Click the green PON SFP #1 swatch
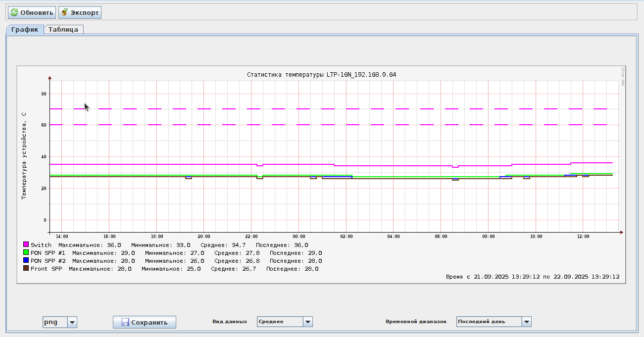This screenshot has width=644, height=337. (26, 252)
